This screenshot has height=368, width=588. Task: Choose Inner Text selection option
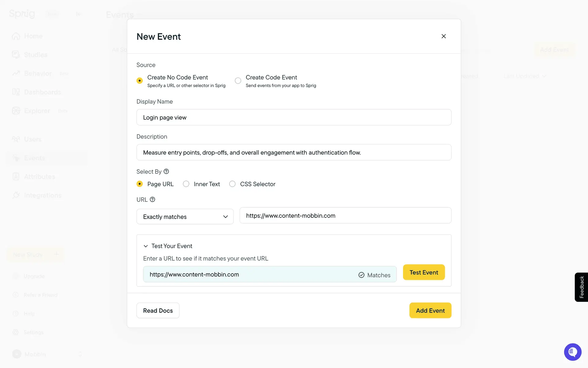pos(186,184)
